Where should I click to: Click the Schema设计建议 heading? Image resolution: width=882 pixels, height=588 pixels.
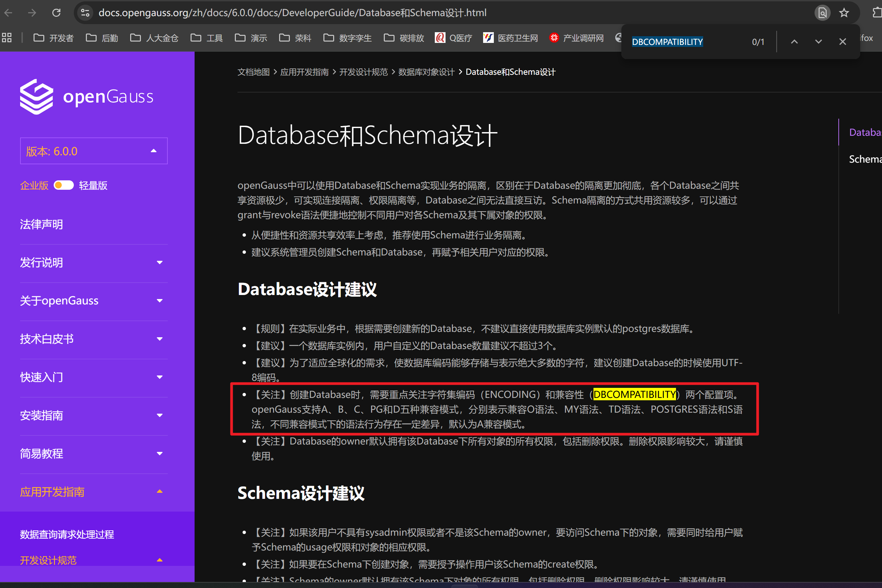[x=301, y=493]
